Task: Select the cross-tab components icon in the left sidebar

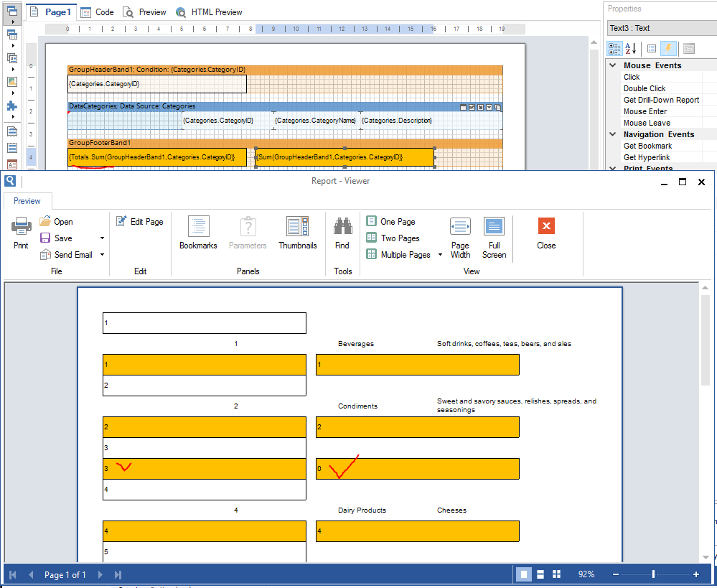Action: pyautogui.click(x=12, y=34)
